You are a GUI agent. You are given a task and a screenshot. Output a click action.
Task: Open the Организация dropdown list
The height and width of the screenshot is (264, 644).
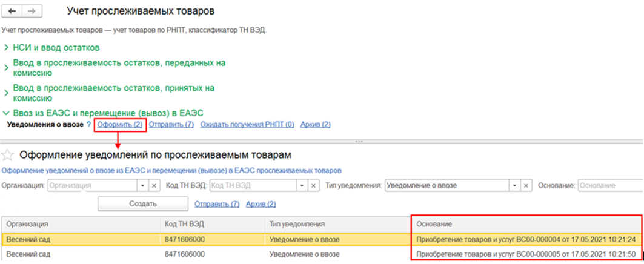142,185
